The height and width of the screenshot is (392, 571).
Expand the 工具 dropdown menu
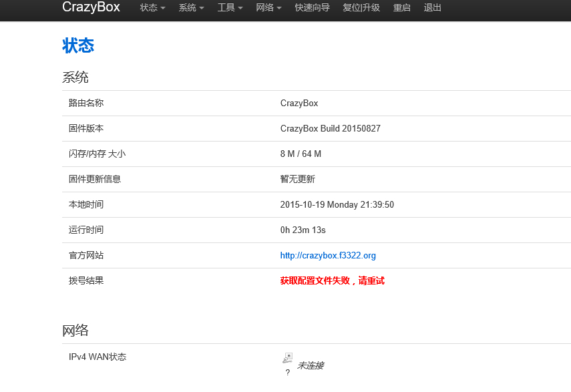click(230, 7)
